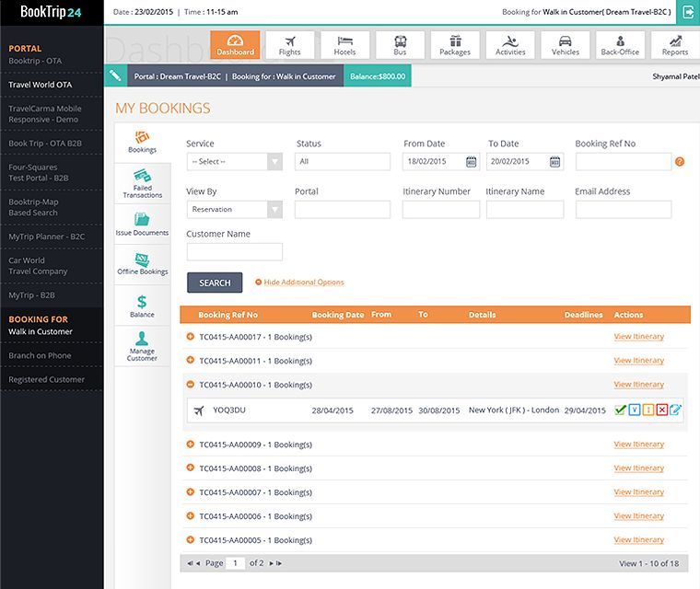Click the orange help question mark icon
Screen dimensions: 700x589
(680, 162)
